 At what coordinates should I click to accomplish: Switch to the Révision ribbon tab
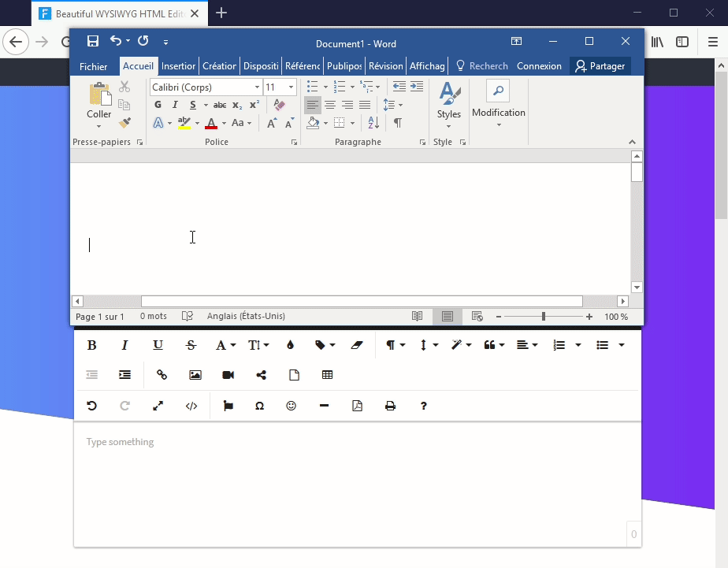tap(385, 66)
